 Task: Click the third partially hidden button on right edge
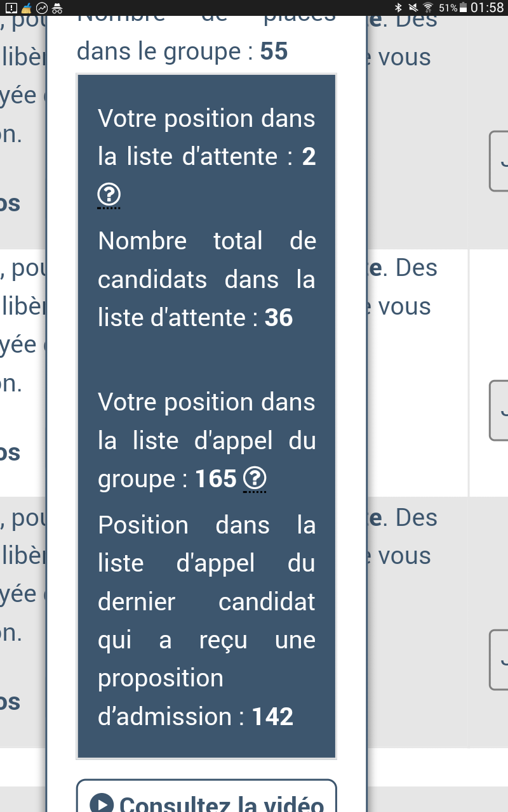tap(499, 660)
